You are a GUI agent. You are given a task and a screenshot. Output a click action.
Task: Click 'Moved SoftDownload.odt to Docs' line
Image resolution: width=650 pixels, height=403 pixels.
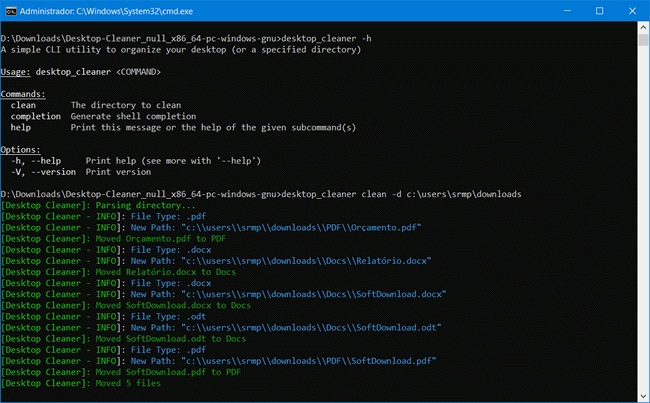pos(124,339)
